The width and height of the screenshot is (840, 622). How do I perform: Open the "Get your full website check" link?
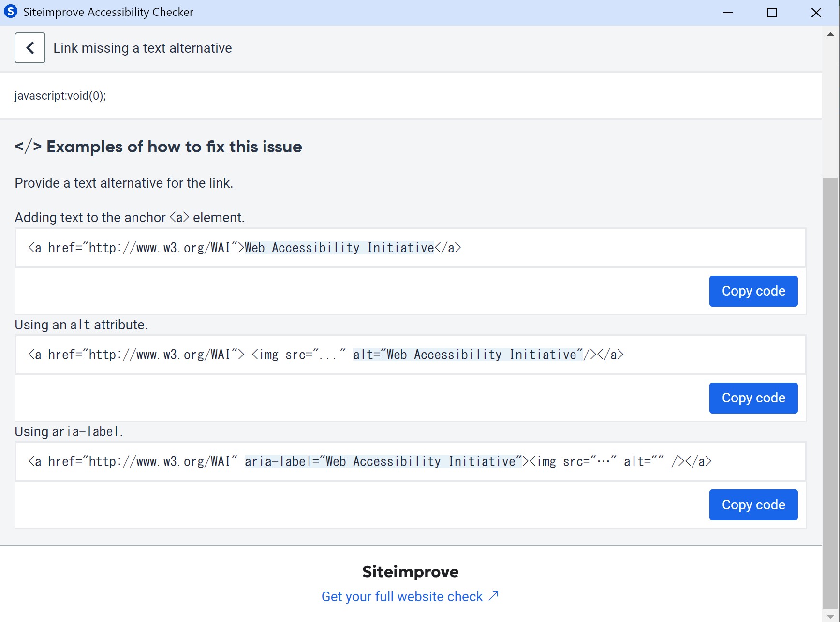(x=402, y=596)
